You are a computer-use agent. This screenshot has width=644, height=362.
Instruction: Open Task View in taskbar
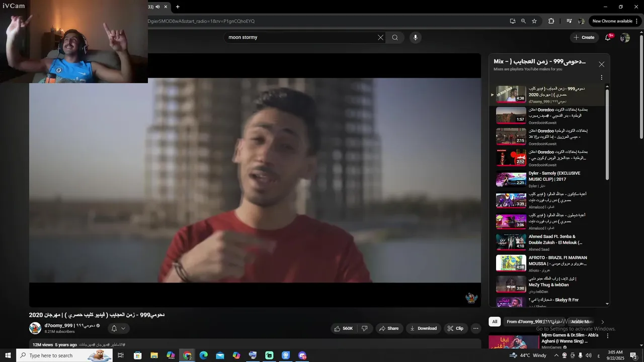(121, 355)
